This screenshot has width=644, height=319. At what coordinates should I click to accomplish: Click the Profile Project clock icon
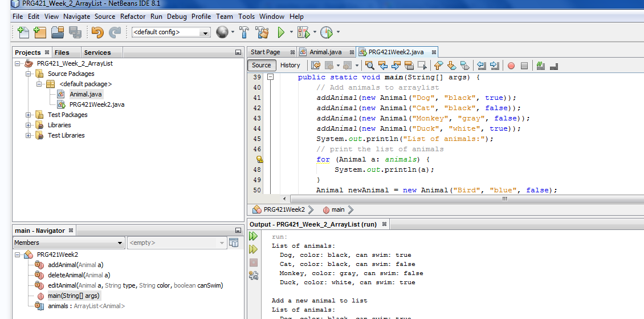tap(327, 32)
